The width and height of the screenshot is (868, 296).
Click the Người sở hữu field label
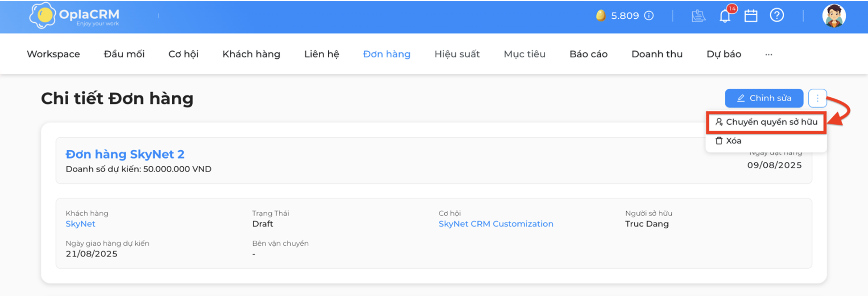pyautogui.click(x=649, y=213)
